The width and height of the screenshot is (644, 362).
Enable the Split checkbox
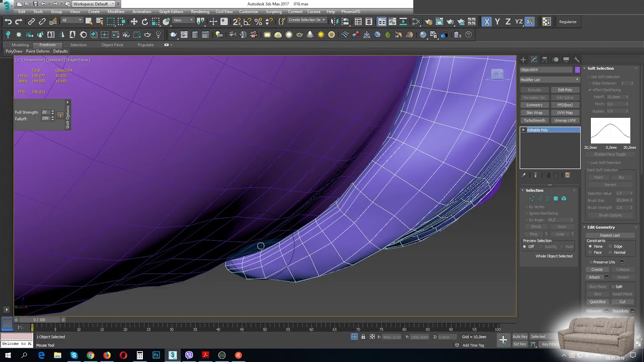point(613,287)
